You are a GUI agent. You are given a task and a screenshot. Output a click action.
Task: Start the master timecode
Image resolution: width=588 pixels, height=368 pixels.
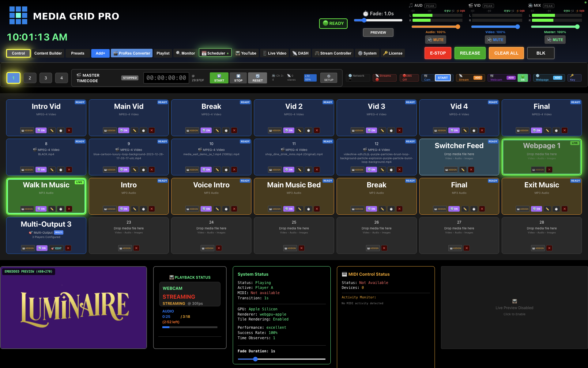(219, 78)
